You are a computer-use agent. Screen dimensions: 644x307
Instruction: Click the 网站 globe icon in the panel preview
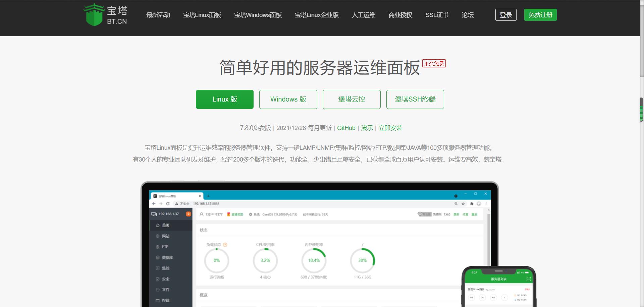(158, 236)
